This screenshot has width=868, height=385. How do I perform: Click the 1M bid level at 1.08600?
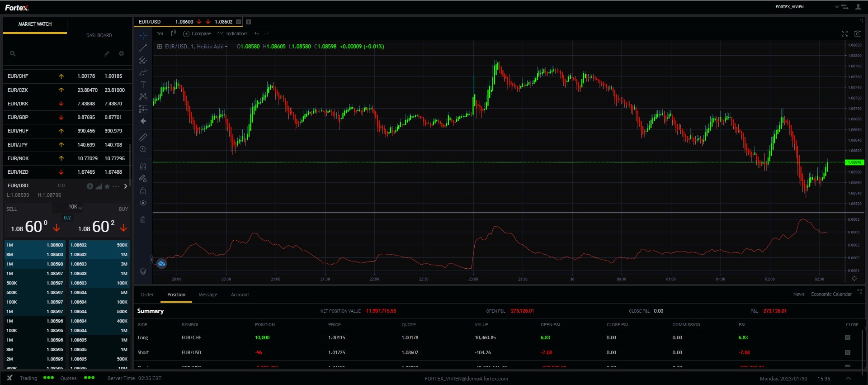[35, 245]
